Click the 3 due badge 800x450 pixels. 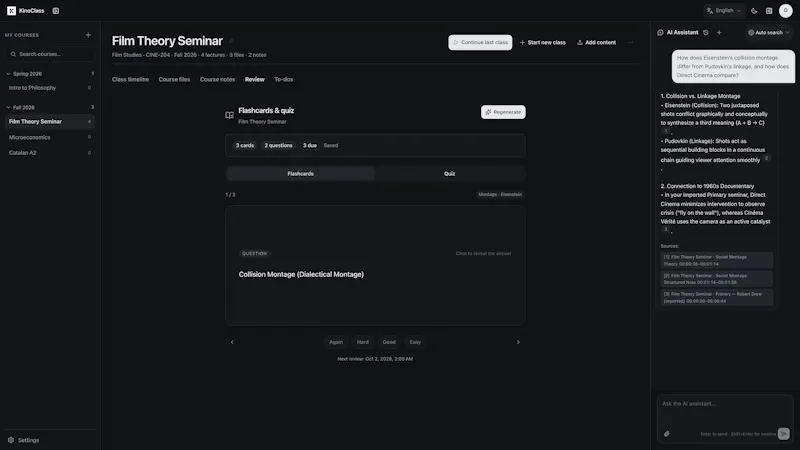coord(310,145)
